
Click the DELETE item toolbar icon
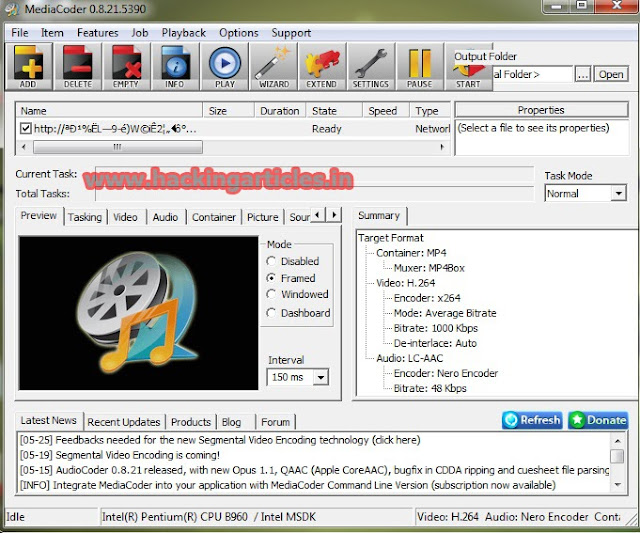click(78, 66)
